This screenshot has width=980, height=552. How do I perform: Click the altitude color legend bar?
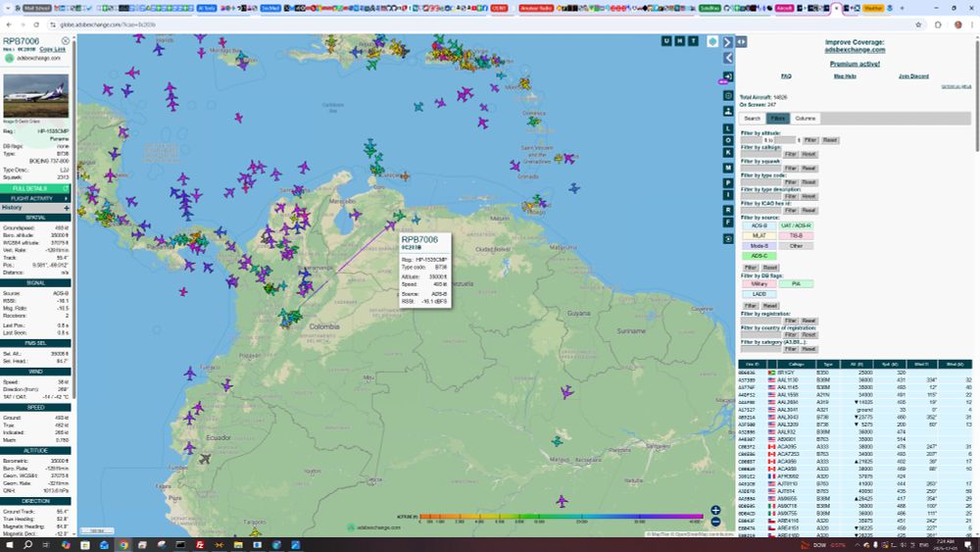click(560, 516)
